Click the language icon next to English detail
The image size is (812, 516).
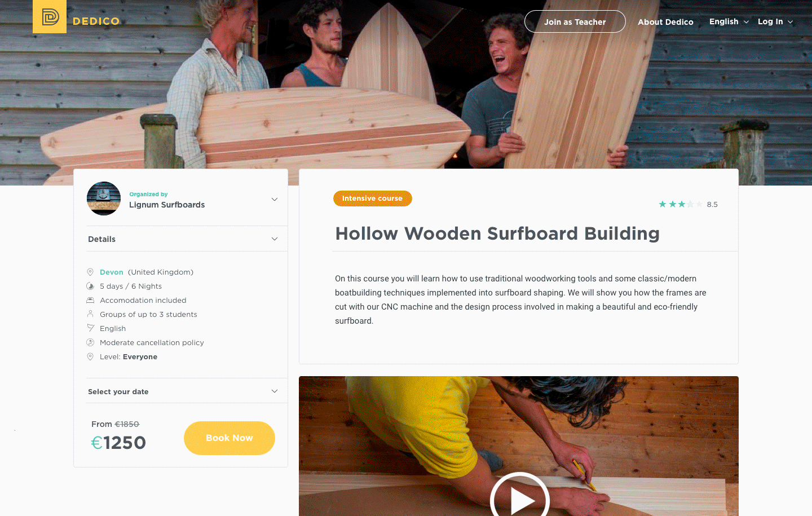(90, 328)
